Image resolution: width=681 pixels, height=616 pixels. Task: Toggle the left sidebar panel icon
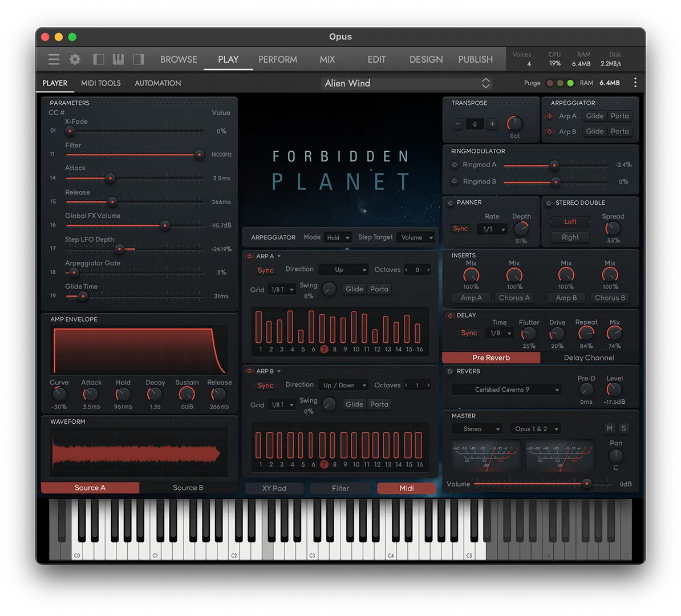click(99, 59)
